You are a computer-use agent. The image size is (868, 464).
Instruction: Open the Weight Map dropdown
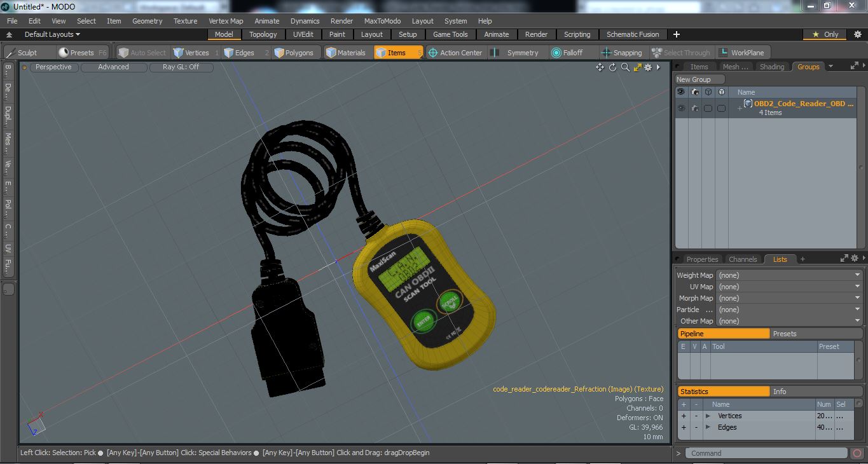pyautogui.click(x=789, y=275)
